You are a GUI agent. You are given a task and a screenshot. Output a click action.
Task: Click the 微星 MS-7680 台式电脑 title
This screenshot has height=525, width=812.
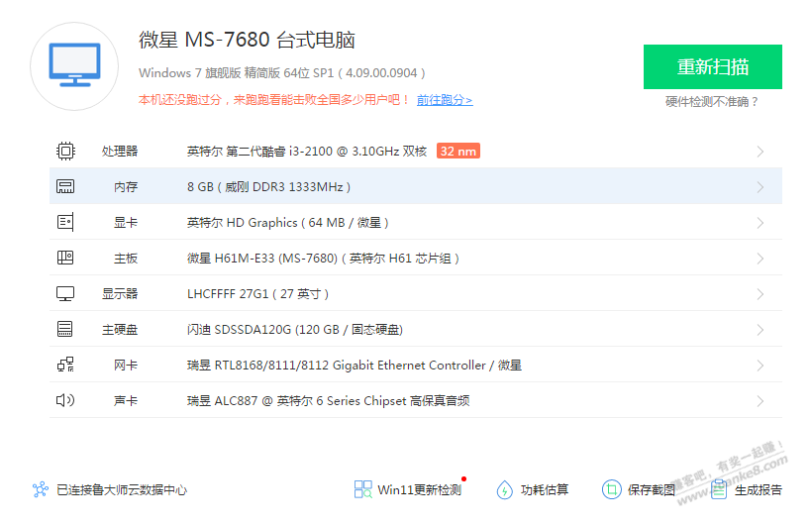[x=247, y=40]
